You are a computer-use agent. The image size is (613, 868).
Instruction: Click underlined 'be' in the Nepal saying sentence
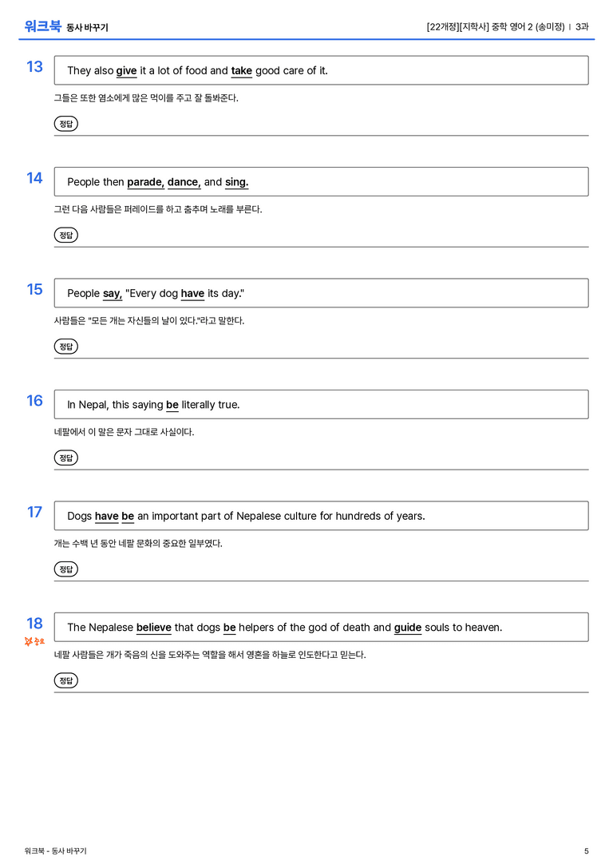click(x=172, y=405)
